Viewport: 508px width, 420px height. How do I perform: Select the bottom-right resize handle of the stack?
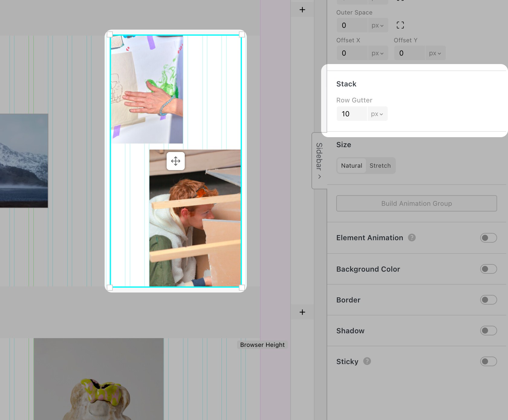click(x=242, y=287)
